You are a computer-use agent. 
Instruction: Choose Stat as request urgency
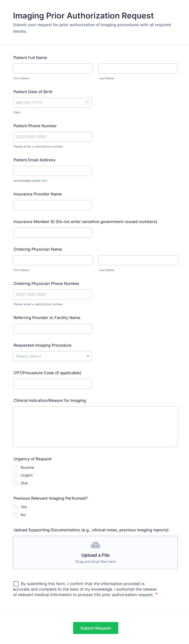(x=15, y=483)
